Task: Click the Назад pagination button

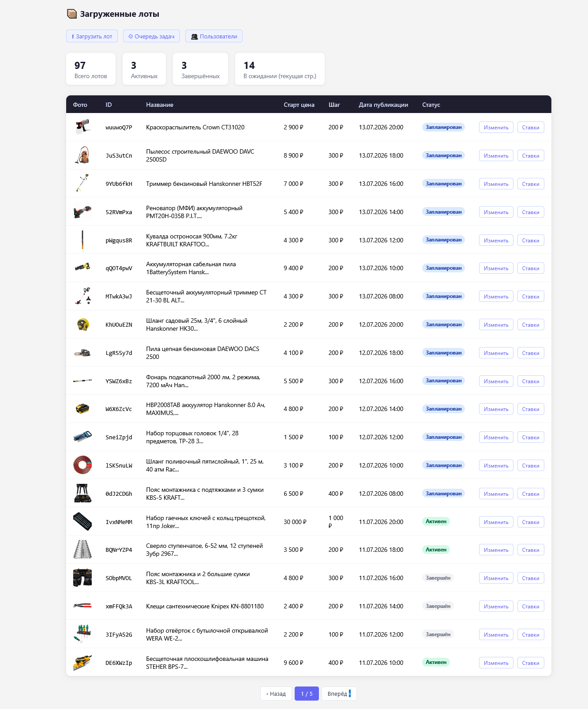Action: pyautogui.click(x=276, y=694)
